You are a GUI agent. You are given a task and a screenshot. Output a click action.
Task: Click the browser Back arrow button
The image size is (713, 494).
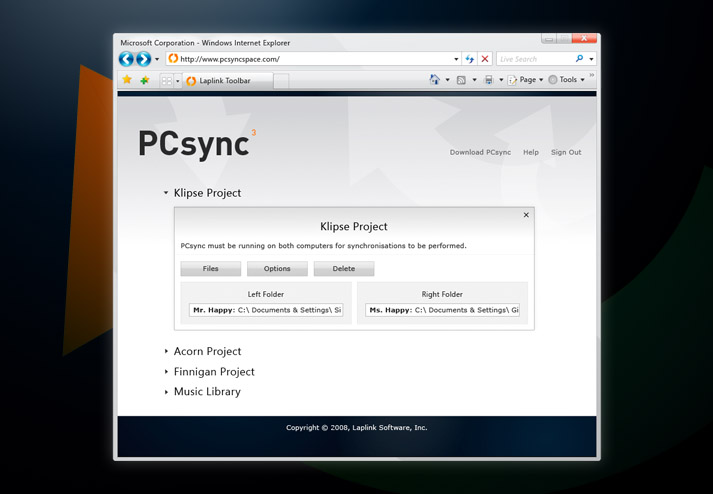point(127,59)
